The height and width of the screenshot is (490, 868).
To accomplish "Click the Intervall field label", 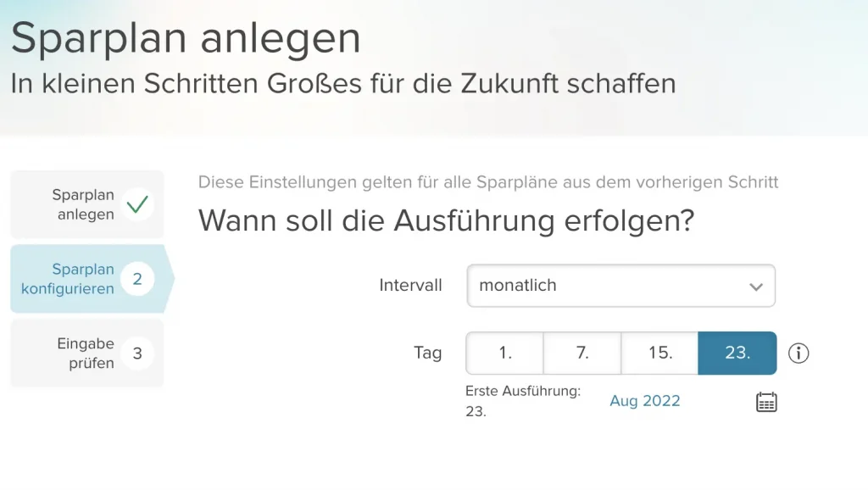I will click(x=410, y=286).
